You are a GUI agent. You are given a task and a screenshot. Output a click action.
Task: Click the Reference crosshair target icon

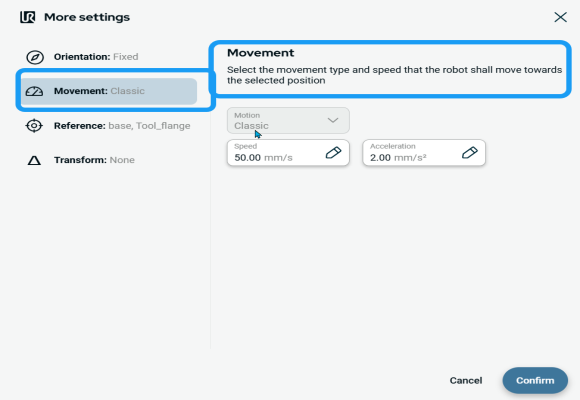coord(34,126)
